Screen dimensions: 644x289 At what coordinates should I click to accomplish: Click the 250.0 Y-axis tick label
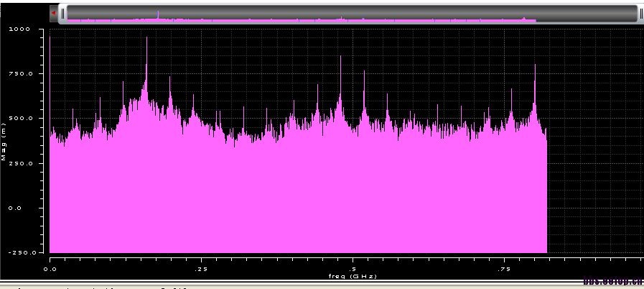click(x=20, y=163)
